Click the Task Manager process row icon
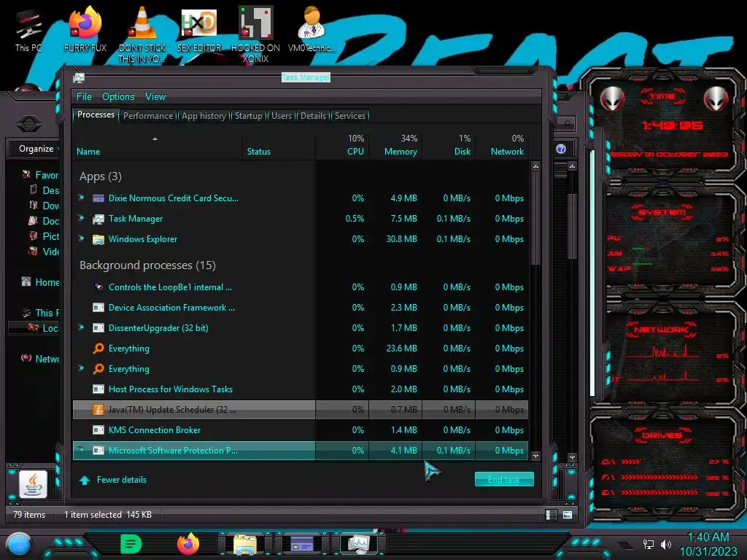This screenshot has width=747, height=560. 98,219
